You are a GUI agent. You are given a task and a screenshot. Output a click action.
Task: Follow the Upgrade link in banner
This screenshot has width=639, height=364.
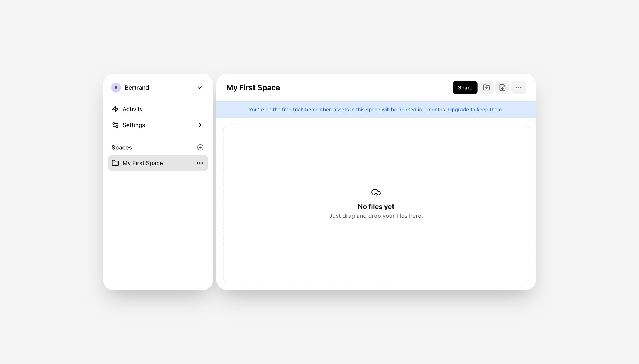tap(458, 110)
